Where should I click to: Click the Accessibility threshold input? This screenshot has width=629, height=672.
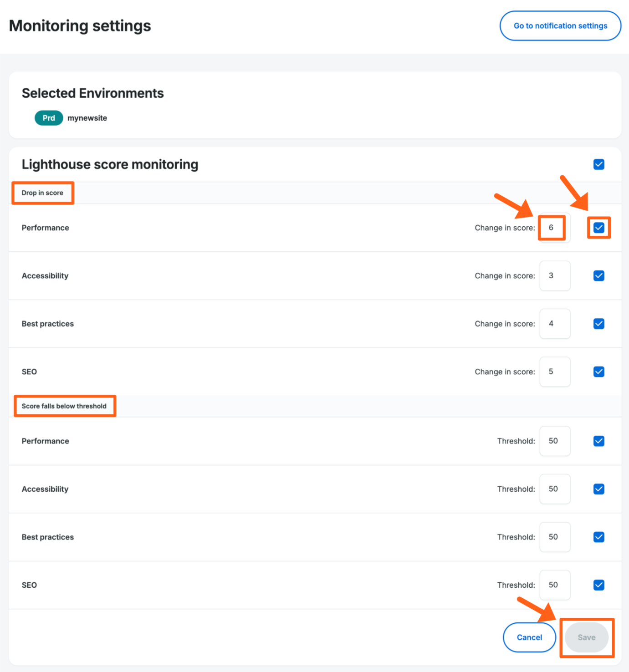[554, 489]
